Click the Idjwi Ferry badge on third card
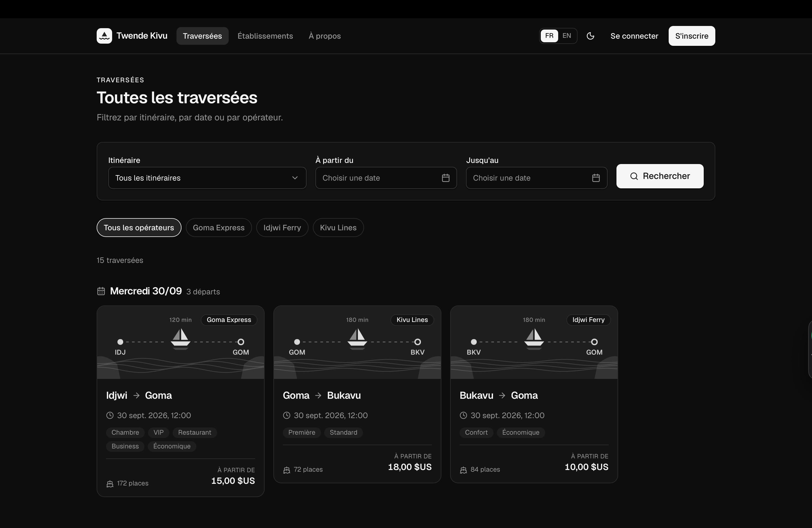Screen dimensions: 812x528 pyautogui.click(x=588, y=320)
